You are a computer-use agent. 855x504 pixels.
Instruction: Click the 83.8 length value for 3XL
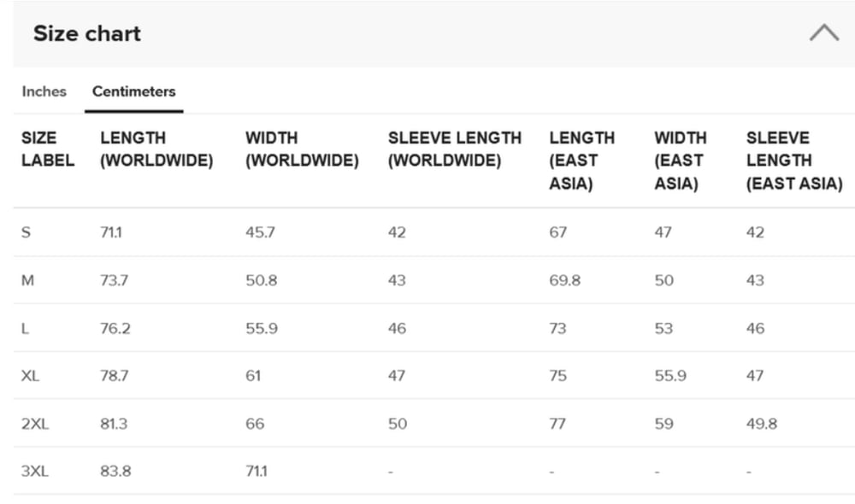tap(115, 472)
